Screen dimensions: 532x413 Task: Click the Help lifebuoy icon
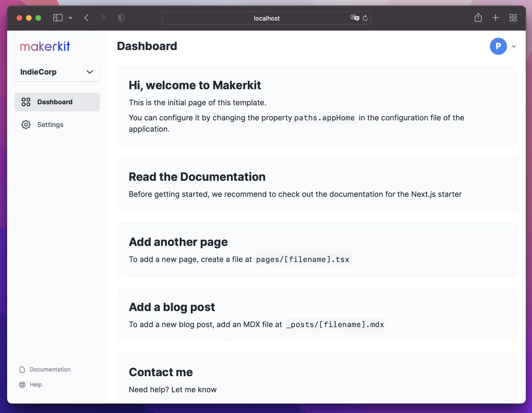[22, 384]
